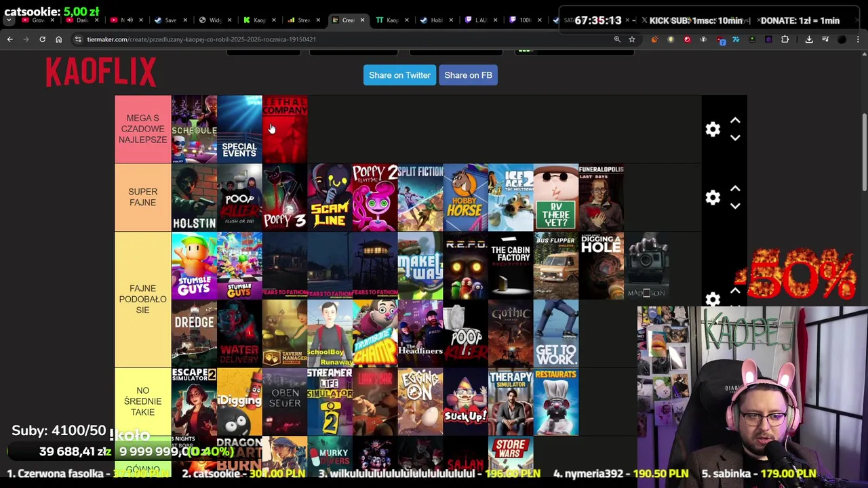Select the Dredge thumbnail
The width and height of the screenshot is (868, 488).
click(194, 333)
